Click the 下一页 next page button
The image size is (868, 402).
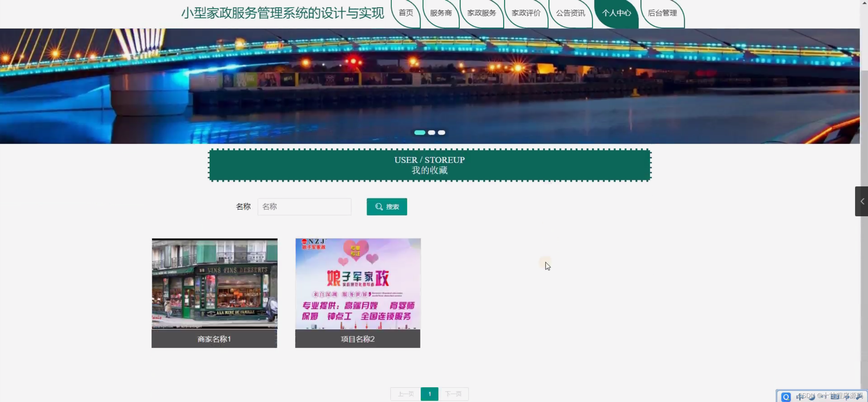453,394
